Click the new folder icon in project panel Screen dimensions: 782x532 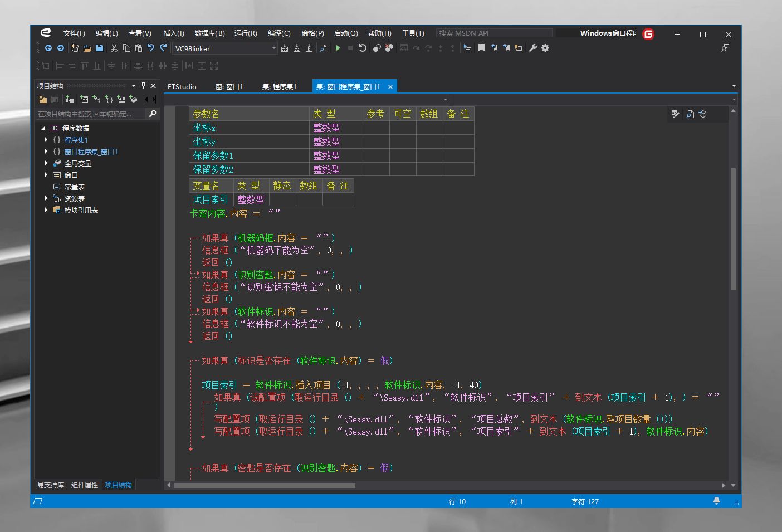click(43, 99)
